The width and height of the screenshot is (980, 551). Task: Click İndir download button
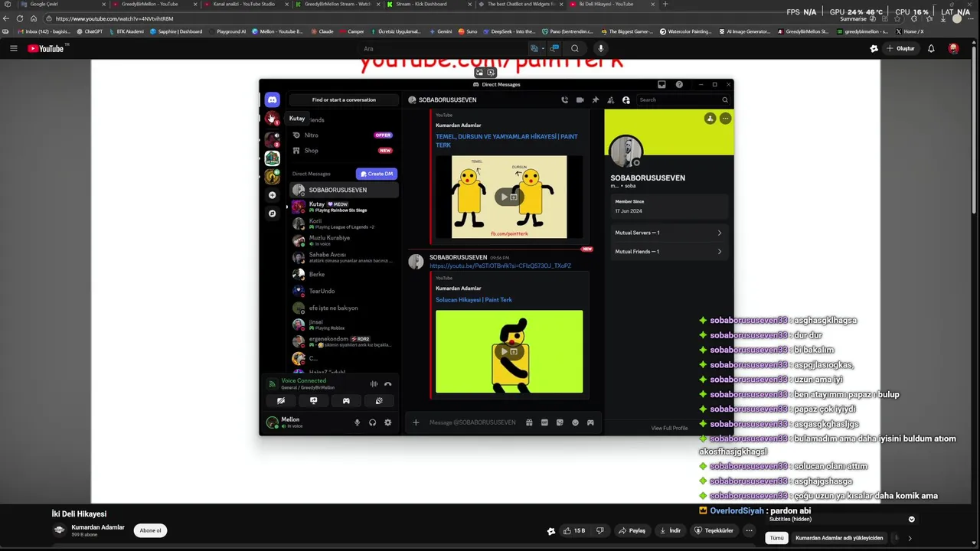coord(670,530)
